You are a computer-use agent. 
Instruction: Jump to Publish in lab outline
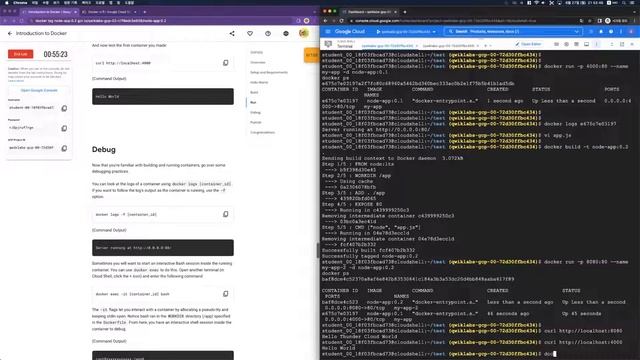(256, 122)
